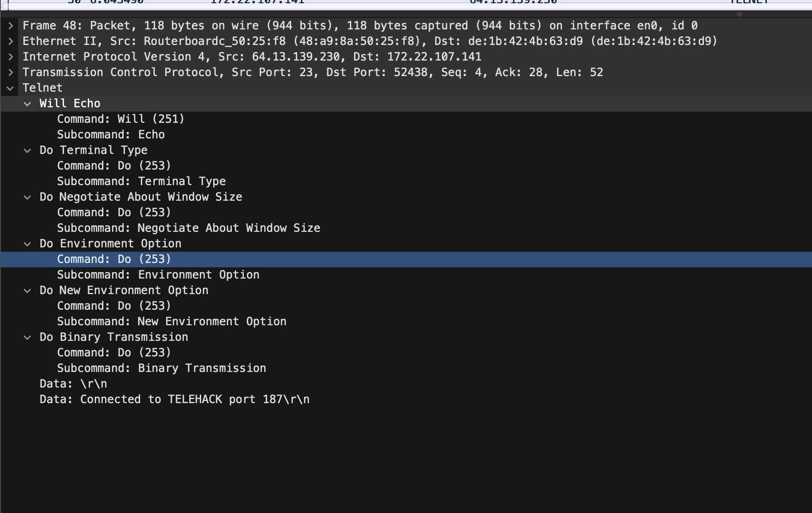Screen dimensions: 812x513
Task: Expand the Frame 48 packet details
Action: [x=11, y=26]
